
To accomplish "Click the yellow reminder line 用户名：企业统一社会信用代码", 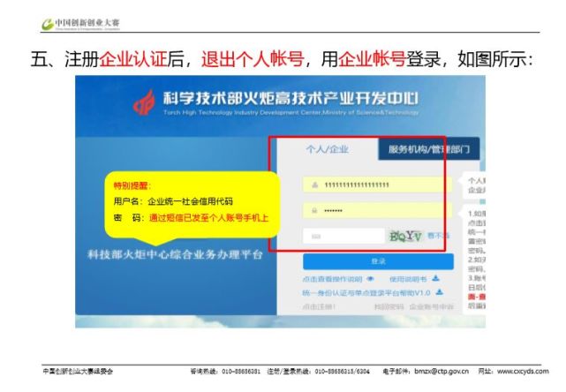I will [x=173, y=201].
